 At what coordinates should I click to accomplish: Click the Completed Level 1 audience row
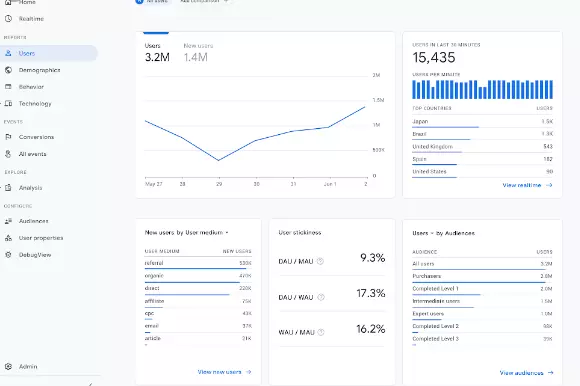[x=482, y=290]
